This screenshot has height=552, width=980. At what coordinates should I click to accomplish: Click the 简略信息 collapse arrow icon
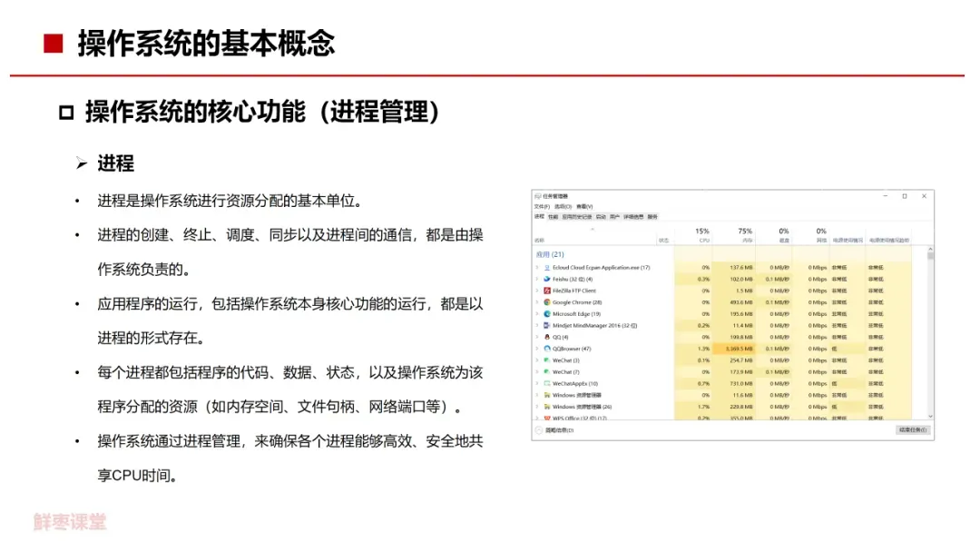[539, 430]
